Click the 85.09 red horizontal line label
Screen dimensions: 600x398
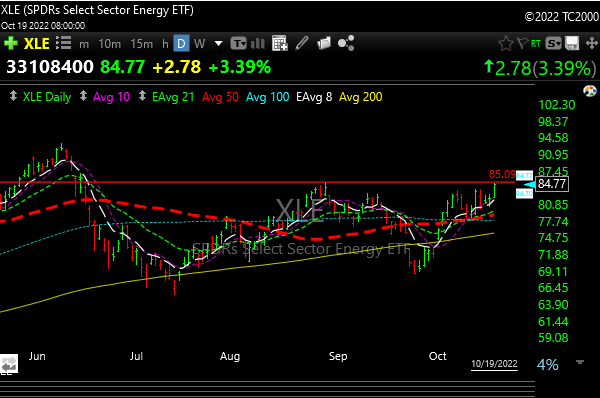502,175
